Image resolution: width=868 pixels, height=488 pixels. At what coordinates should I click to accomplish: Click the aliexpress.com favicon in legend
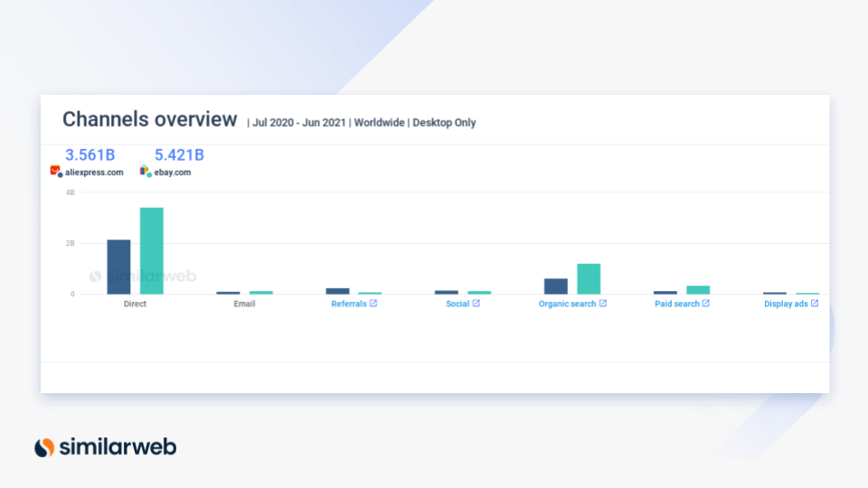(x=56, y=171)
